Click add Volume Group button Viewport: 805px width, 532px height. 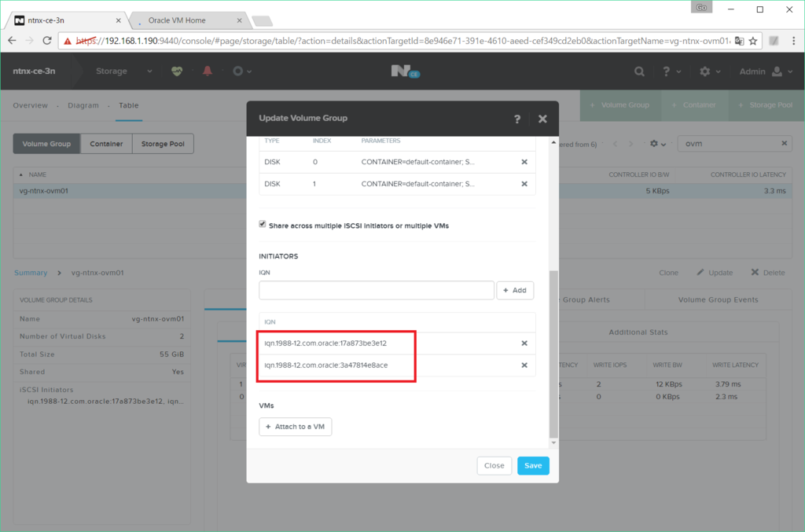pyautogui.click(x=620, y=105)
